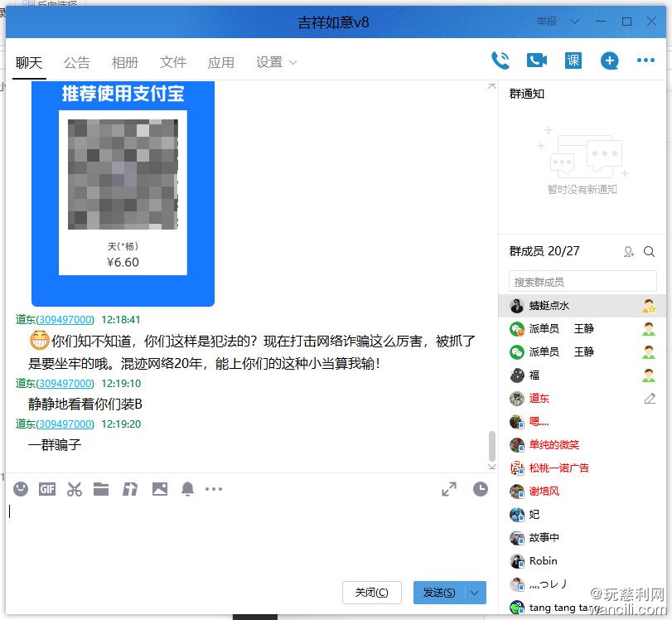Screen dimensions: 672x620
Task: Click the send image icon
Action: click(x=159, y=489)
